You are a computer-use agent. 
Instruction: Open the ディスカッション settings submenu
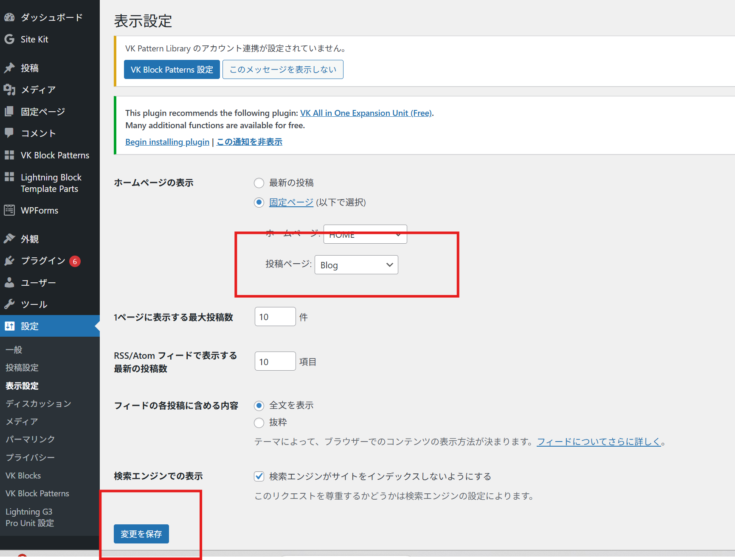tap(38, 403)
